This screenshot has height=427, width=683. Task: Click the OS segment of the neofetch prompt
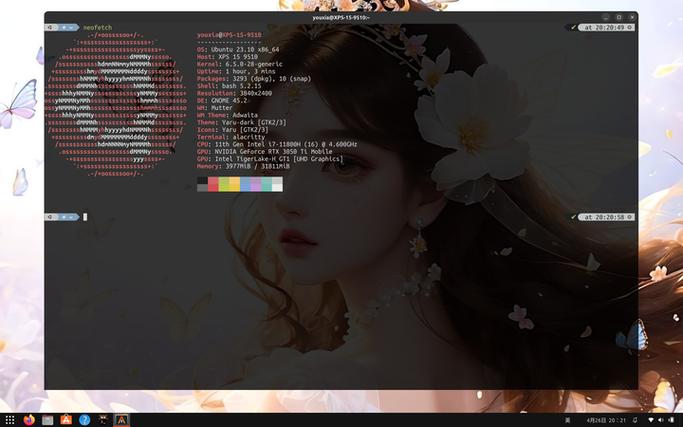tap(50, 27)
